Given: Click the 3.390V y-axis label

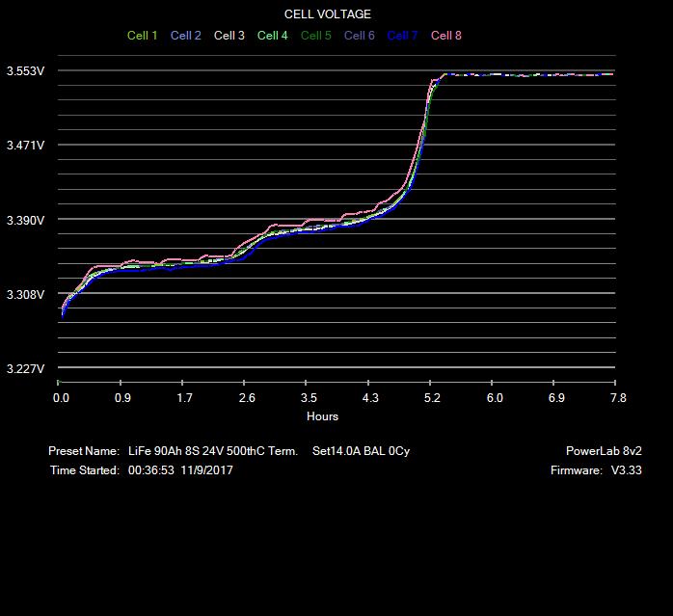Looking at the screenshot, I should (25, 221).
